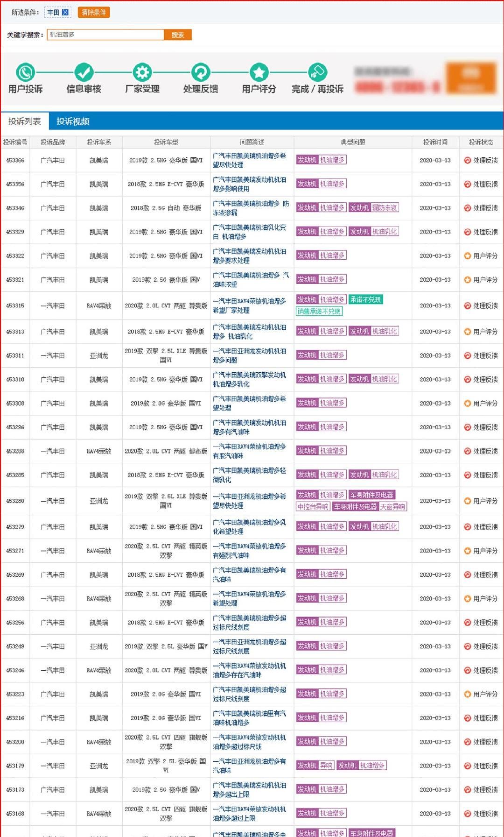This screenshot has height=837, width=504.
Task: Open complaint 453246 description about 存在汽油味
Action: [250, 670]
